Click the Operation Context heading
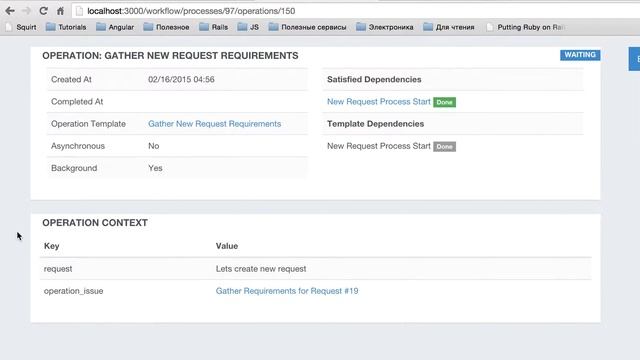 point(95,223)
